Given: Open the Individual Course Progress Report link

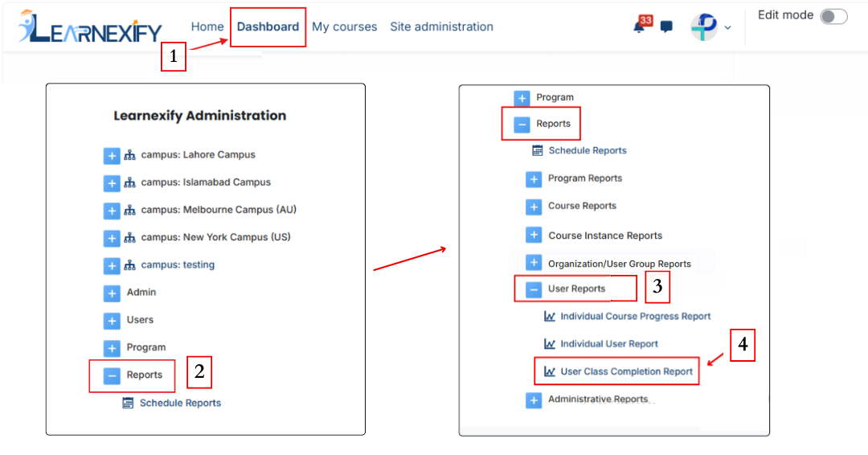Looking at the screenshot, I should click(636, 316).
